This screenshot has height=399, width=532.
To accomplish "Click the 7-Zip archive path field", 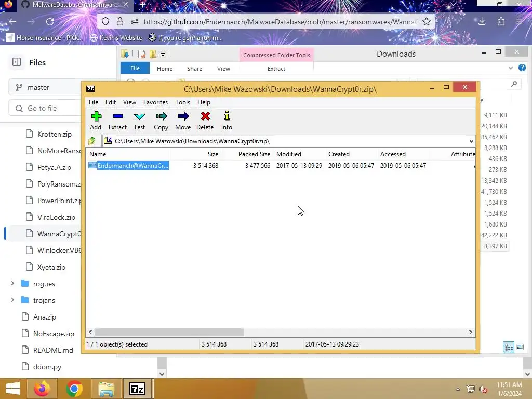I will pyautogui.click(x=288, y=141).
